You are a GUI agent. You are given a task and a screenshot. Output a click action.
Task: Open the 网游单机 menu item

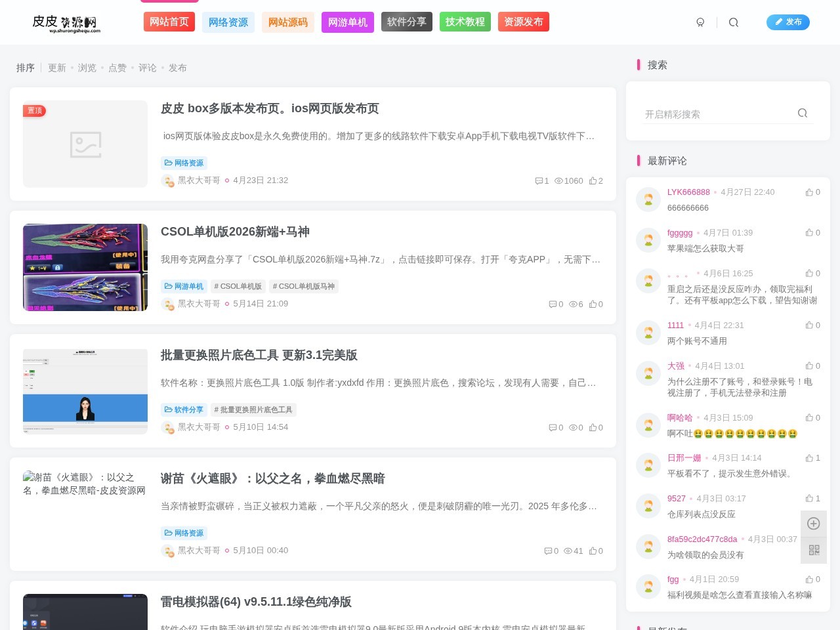coord(348,22)
